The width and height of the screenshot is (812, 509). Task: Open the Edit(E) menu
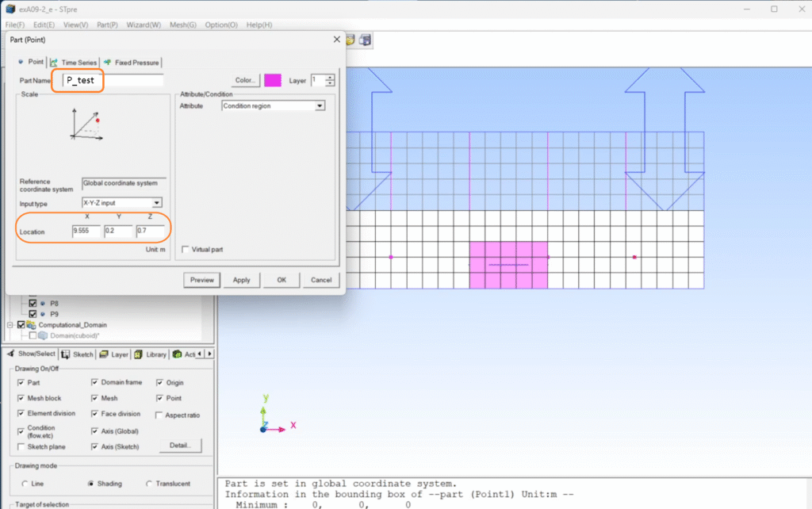click(44, 25)
